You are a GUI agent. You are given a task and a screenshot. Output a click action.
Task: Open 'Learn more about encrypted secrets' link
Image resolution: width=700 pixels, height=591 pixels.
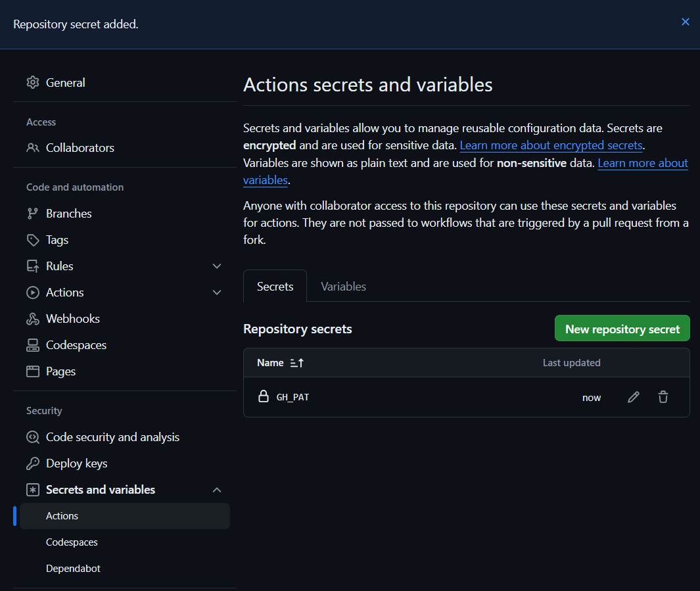tap(551, 145)
